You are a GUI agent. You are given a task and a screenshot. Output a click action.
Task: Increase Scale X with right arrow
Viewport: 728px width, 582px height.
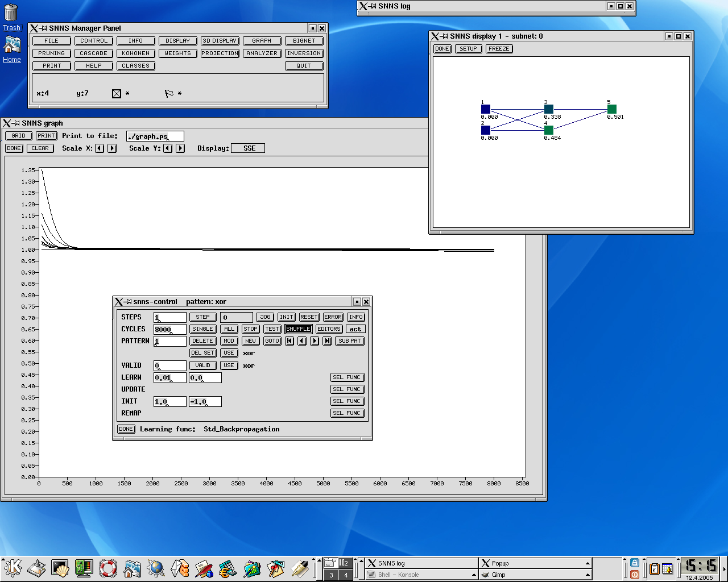pyautogui.click(x=112, y=148)
